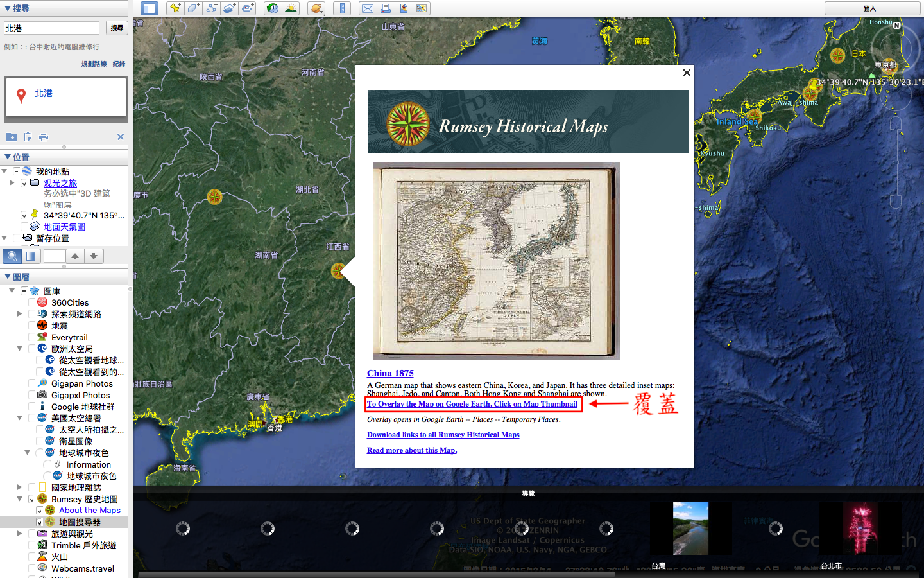
Task: Record a tour with camera icon
Action: coord(248,8)
